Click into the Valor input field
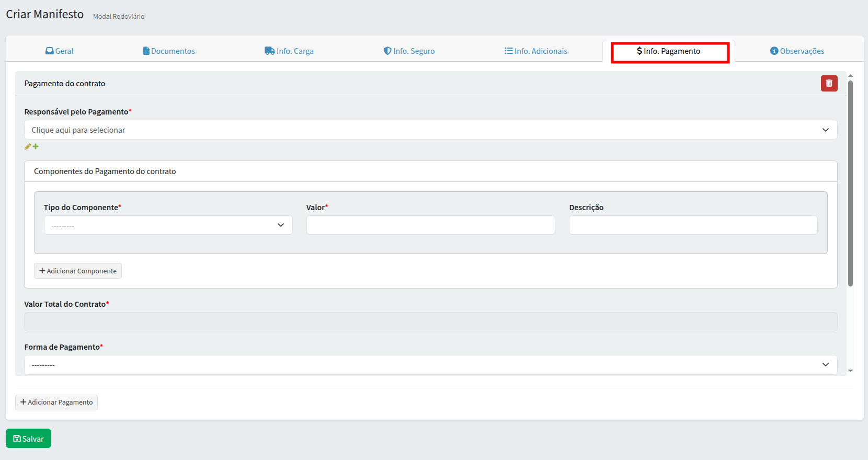The width and height of the screenshot is (868, 460). (x=430, y=225)
